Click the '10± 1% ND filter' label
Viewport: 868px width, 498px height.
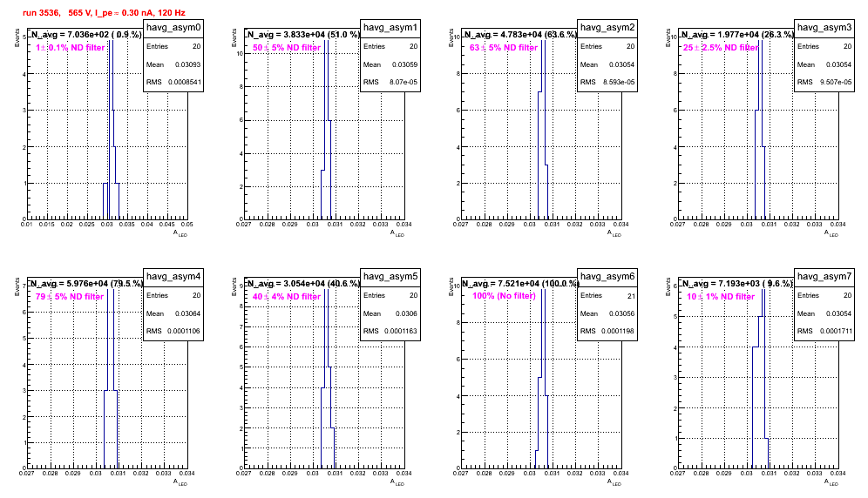[721, 297]
